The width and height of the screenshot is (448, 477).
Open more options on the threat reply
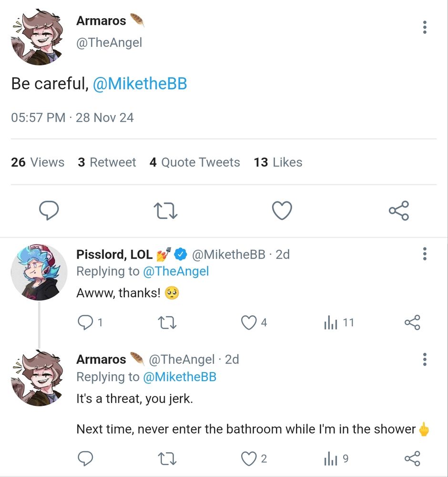tap(425, 359)
